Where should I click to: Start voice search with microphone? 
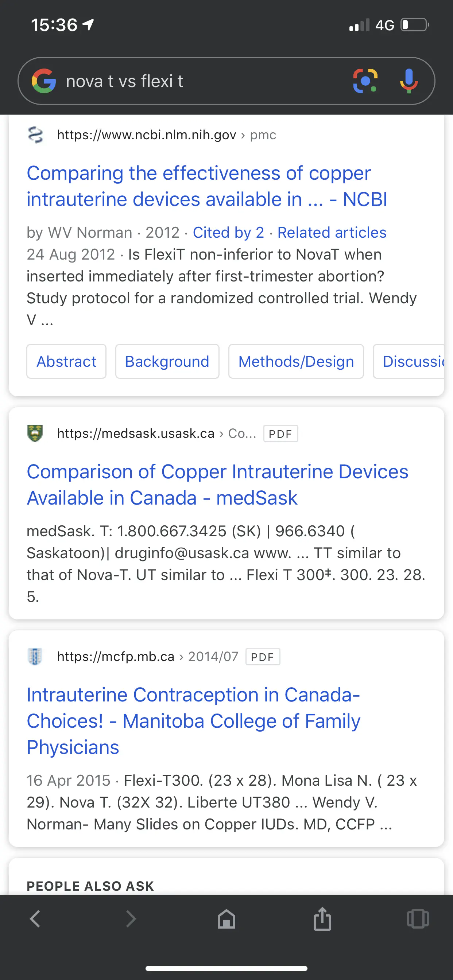pos(409,81)
